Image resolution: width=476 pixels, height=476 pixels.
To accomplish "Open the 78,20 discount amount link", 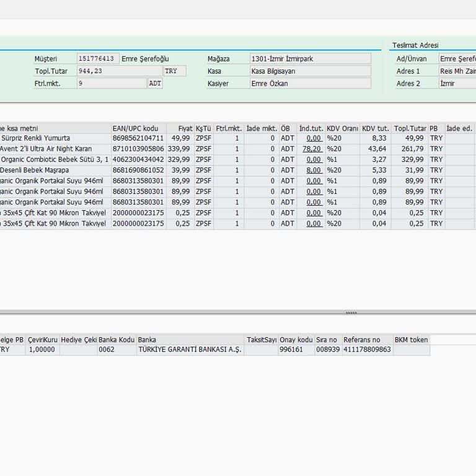I will click(312, 149).
